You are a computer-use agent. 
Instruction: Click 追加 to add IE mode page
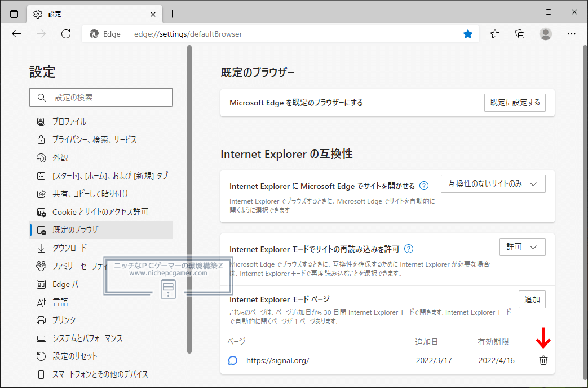(x=532, y=299)
